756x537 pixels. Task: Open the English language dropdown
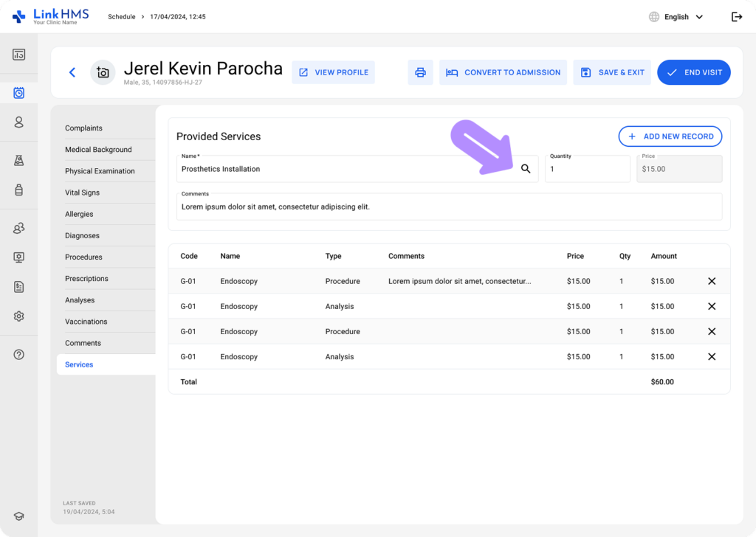676,15
